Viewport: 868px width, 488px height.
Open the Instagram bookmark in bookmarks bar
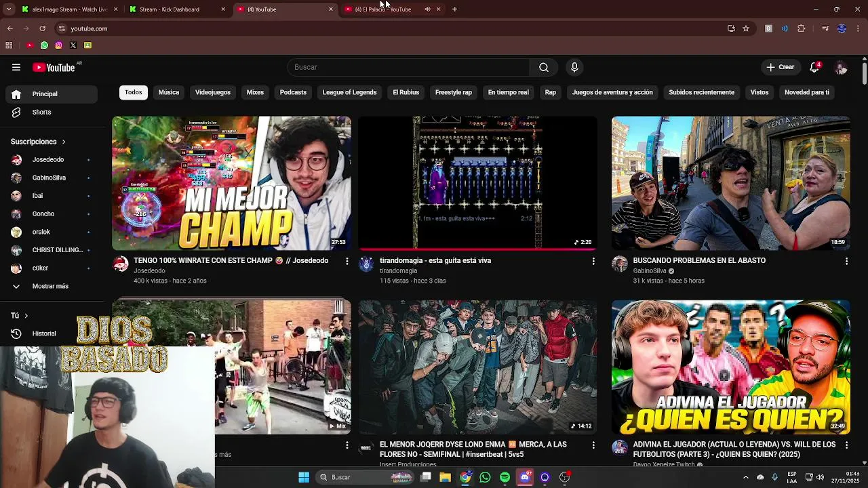pyautogui.click(x=58, y=45)
